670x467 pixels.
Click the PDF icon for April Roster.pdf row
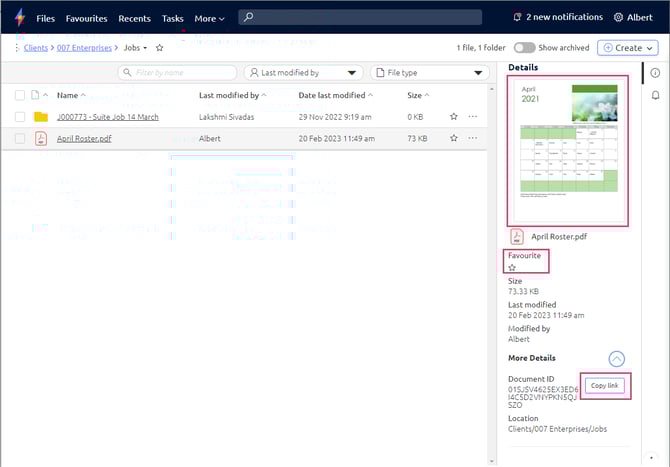coord(41,138)
